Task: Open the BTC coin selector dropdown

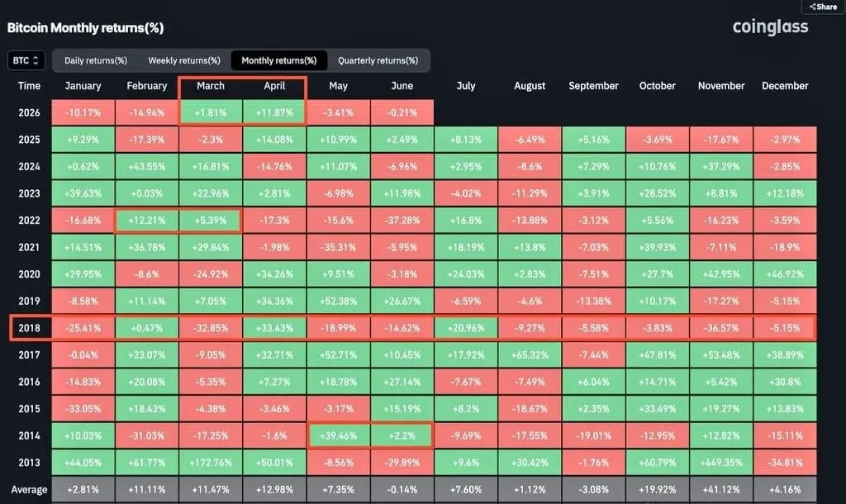Action: 26,60
